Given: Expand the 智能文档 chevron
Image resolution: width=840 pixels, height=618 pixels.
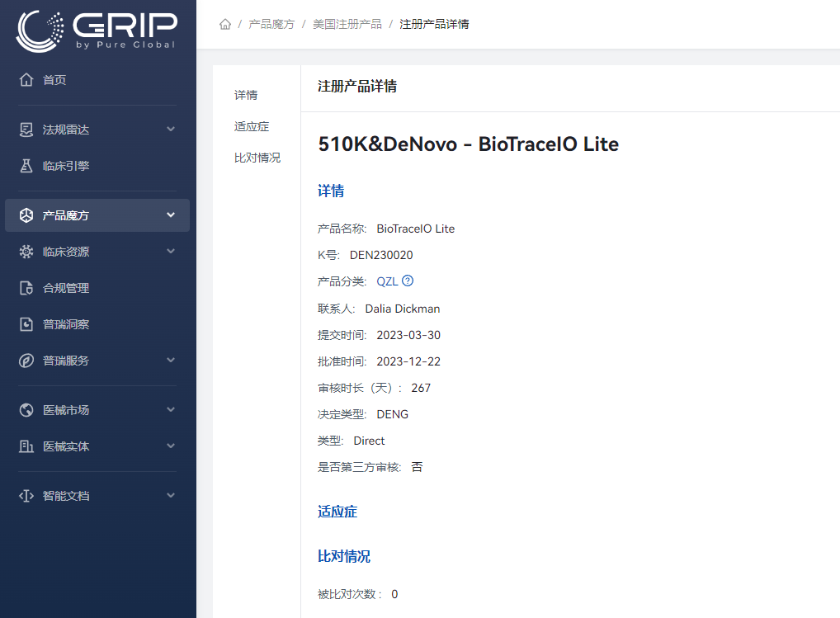Looking at the screenshot, I should coord(171,495).
